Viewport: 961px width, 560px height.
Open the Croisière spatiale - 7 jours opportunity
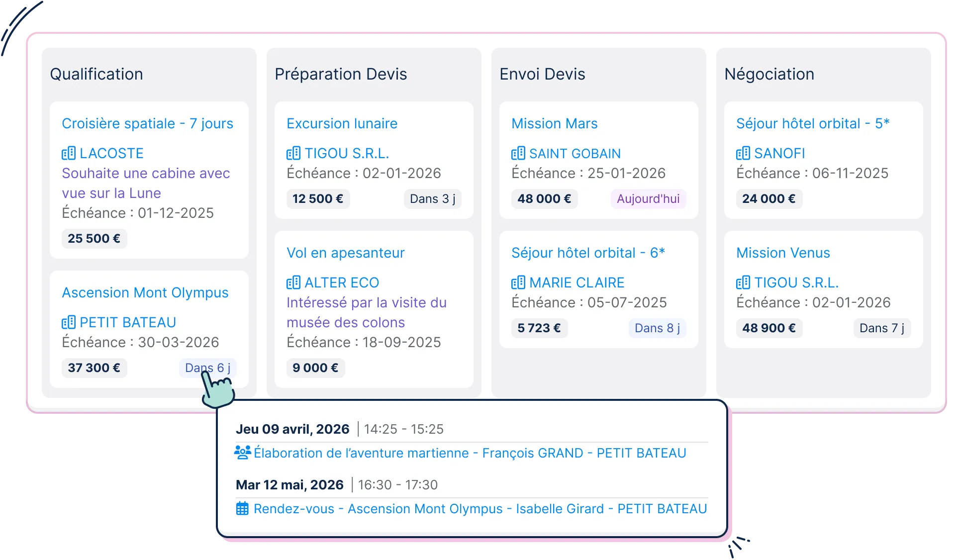pyautogui.click(x=147, y=123)
